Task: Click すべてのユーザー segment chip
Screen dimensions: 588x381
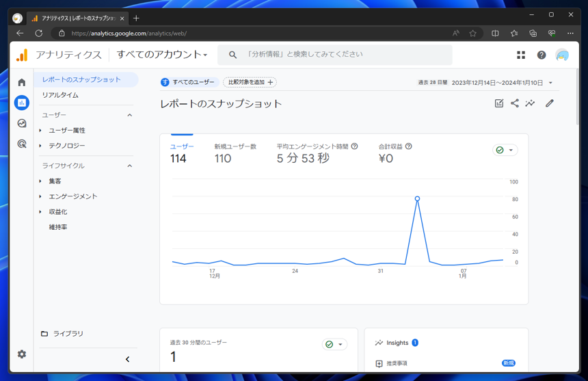Action: click(x=189, y=82)
